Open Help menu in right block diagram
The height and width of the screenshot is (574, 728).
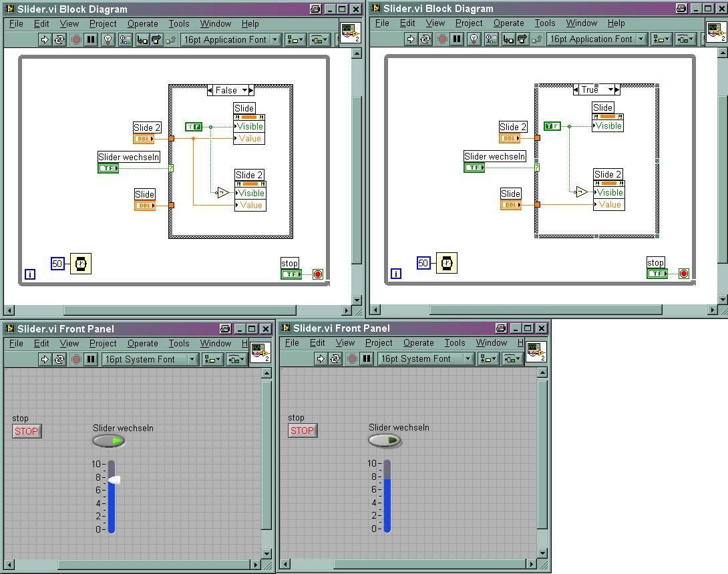tap(616, 23)
